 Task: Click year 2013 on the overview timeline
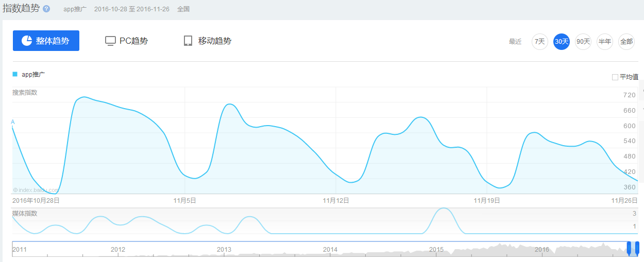tap(224, 250)
